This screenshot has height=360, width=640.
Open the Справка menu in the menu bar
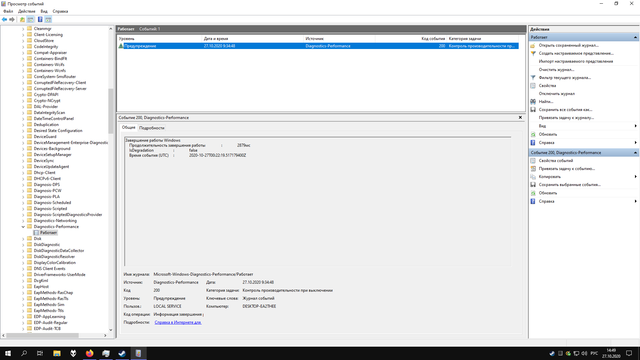coord(60,11)
